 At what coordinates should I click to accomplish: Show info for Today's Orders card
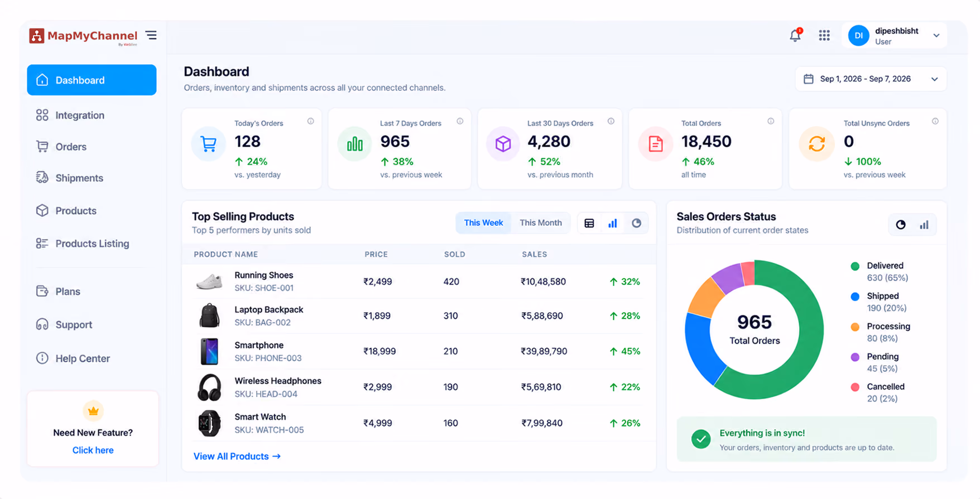pos(310,122)
